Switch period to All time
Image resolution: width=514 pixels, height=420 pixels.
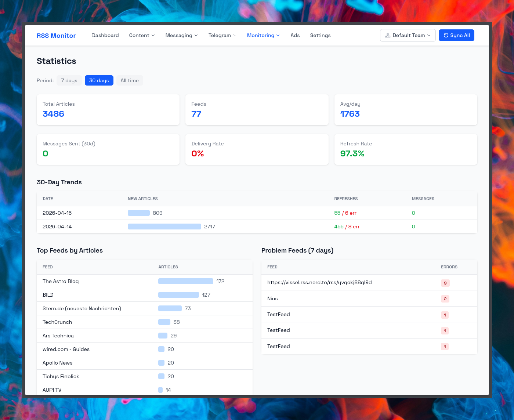coord(130,80)
